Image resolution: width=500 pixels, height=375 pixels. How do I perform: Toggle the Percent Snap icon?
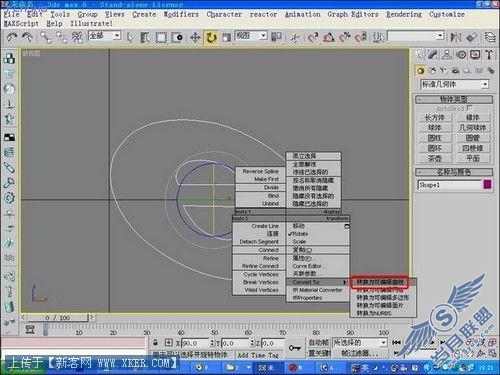345,37
